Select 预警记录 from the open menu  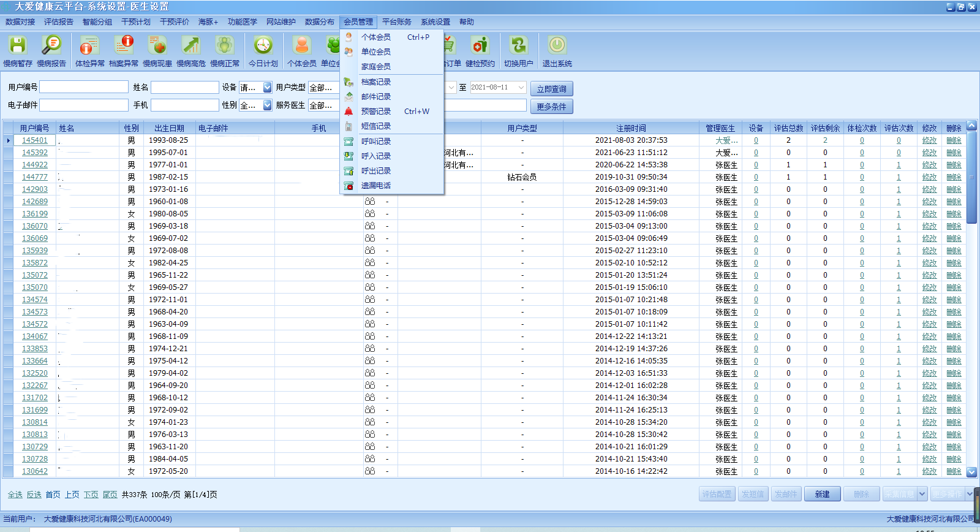[x=375, y=112]
